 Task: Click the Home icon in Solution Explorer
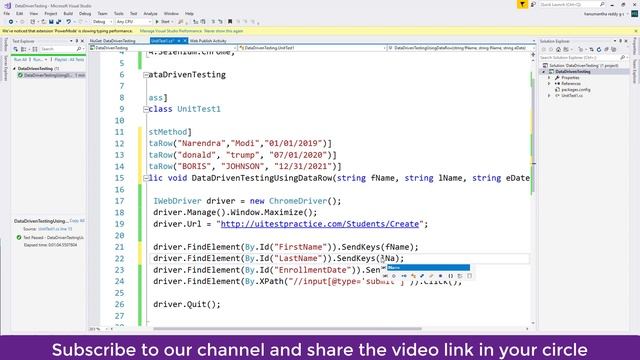(558, 49)
